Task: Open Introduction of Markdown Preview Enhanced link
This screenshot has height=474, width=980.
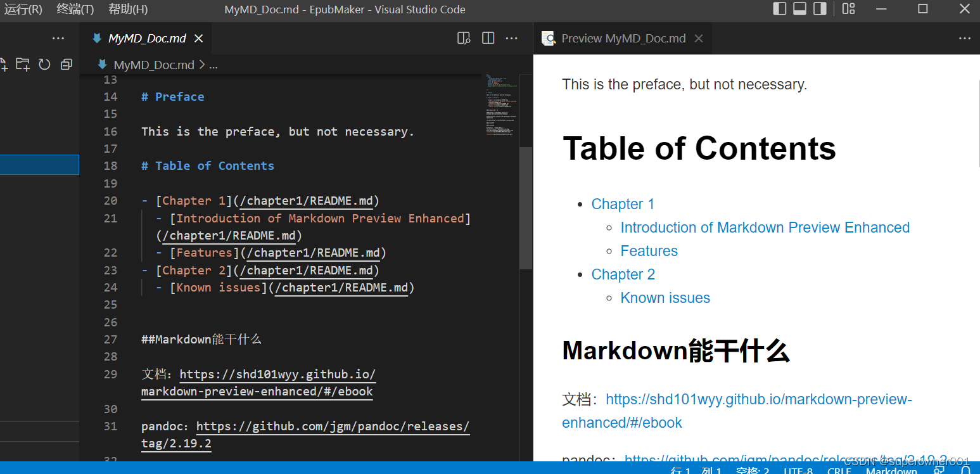Action: [765, 227]
